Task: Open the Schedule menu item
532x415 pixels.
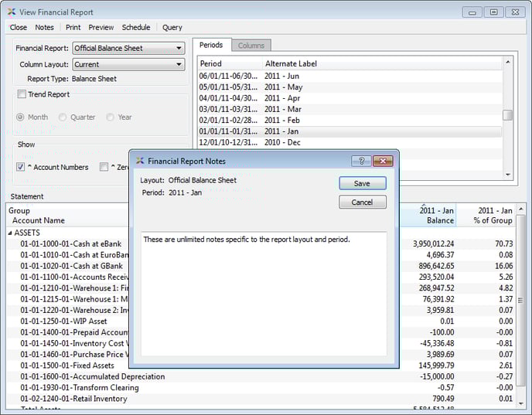Action: pos(136,27)
